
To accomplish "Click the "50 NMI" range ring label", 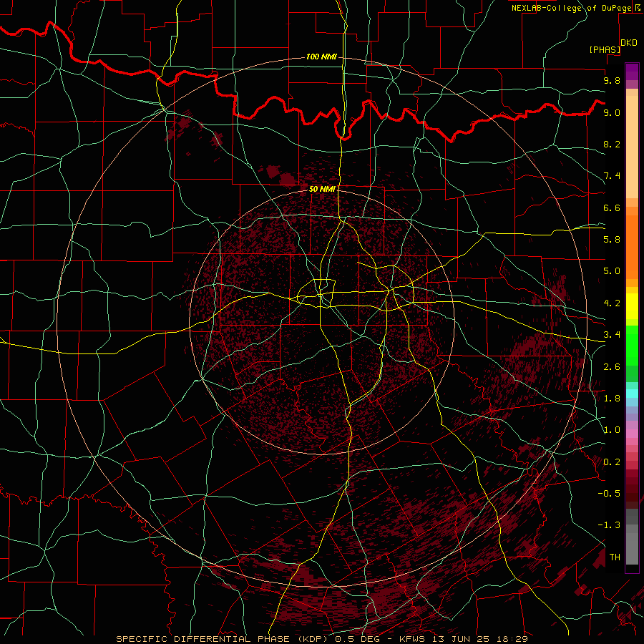I will click(x=323, y=189).
